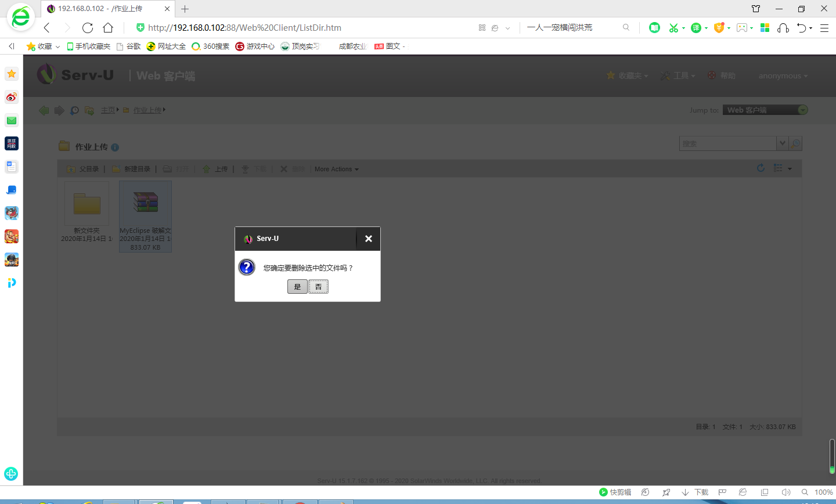Open the 谷歌 bookmark
836x504 pixels.
[129, 46]
